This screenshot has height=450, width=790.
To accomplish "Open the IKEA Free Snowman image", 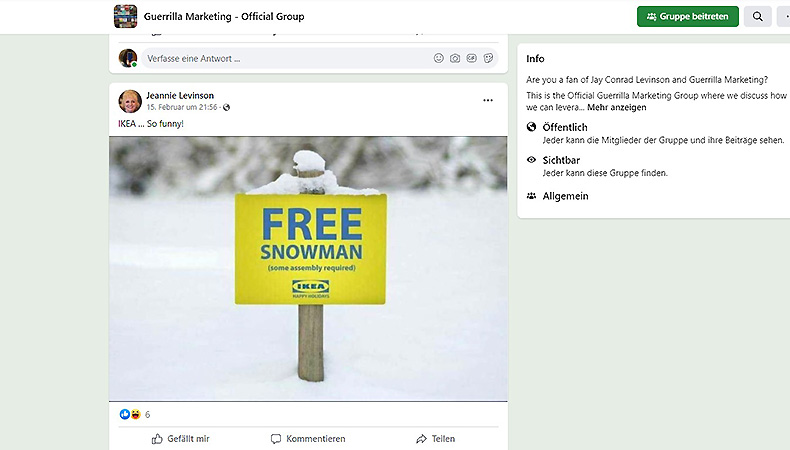I will tap(308, 269).
